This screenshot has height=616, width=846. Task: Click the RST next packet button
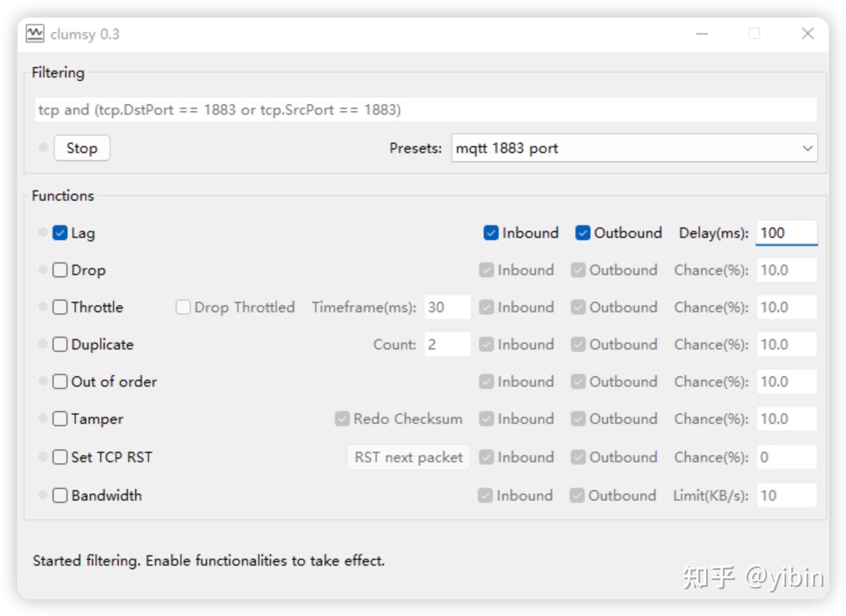point(409,457)
